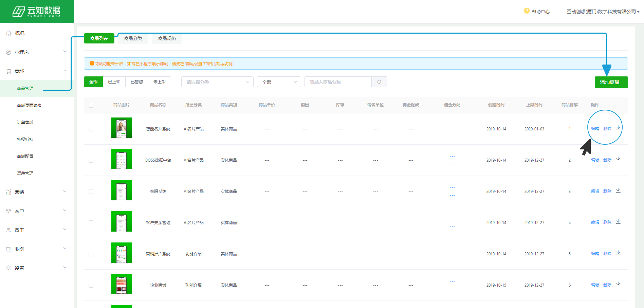644x308 pixels.
Task: Expand the 小程序 sidebar menu
Action: (x=65, y=52)
